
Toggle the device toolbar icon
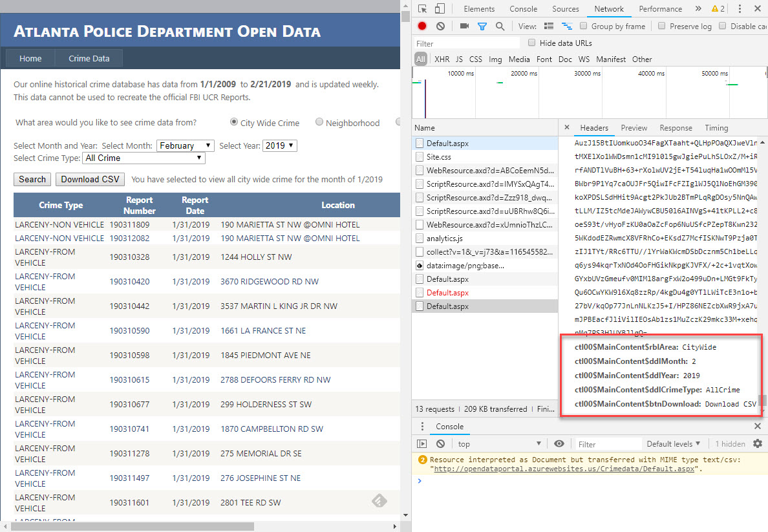coord(440,9)
